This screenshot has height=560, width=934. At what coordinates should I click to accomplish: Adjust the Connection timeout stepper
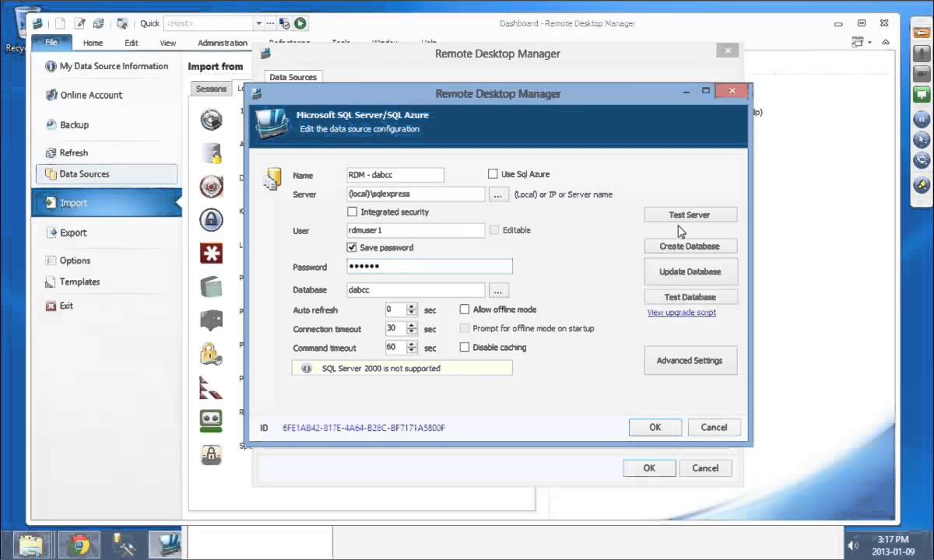pyautogui.click(x=412, y=329)
